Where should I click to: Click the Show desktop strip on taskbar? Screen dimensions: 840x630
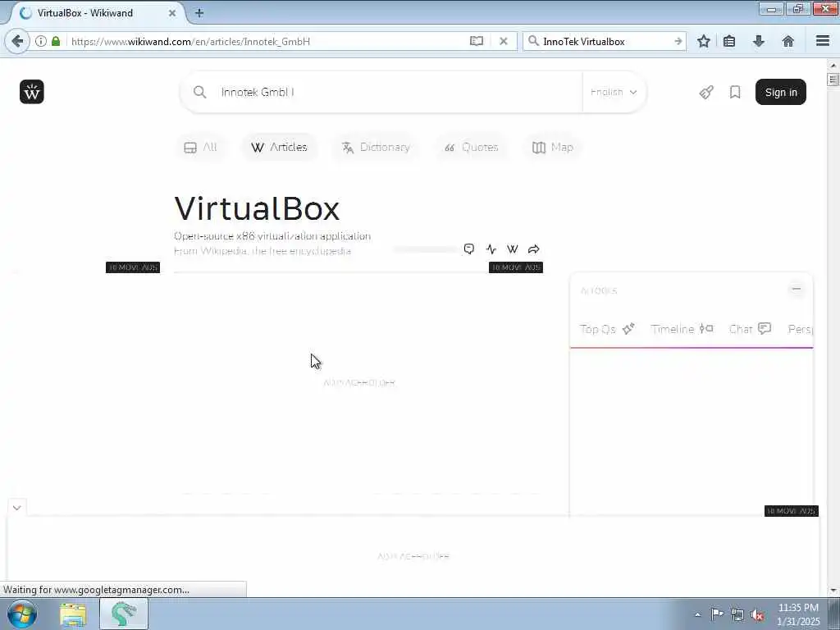point(834,614)
